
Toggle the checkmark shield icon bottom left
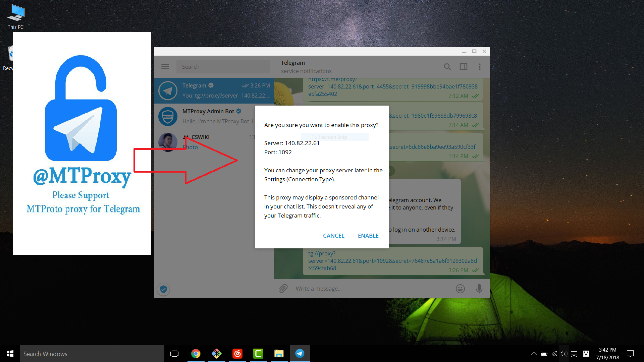coord(163,289)
